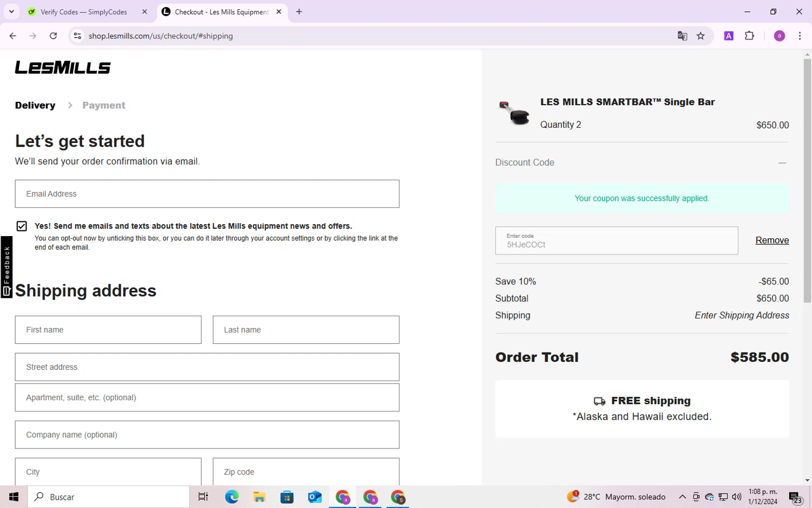812x508 pixels.
Task: Focus the Last name field
Action: pyautogui.click(x=306, y=330)
